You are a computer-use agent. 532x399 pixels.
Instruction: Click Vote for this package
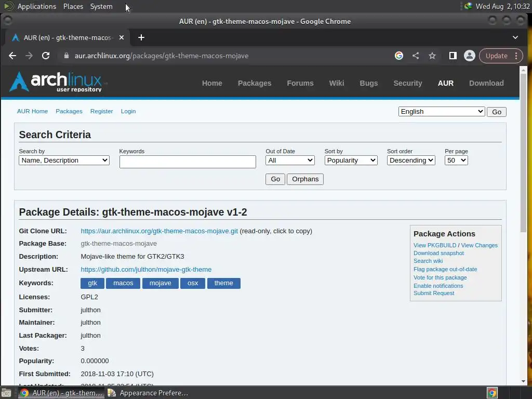440,277
